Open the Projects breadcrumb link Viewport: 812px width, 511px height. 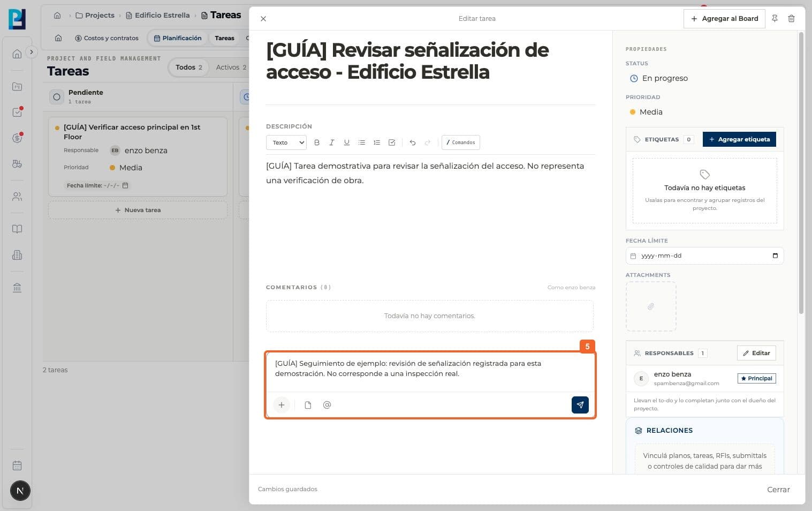[x=95, y=15]
